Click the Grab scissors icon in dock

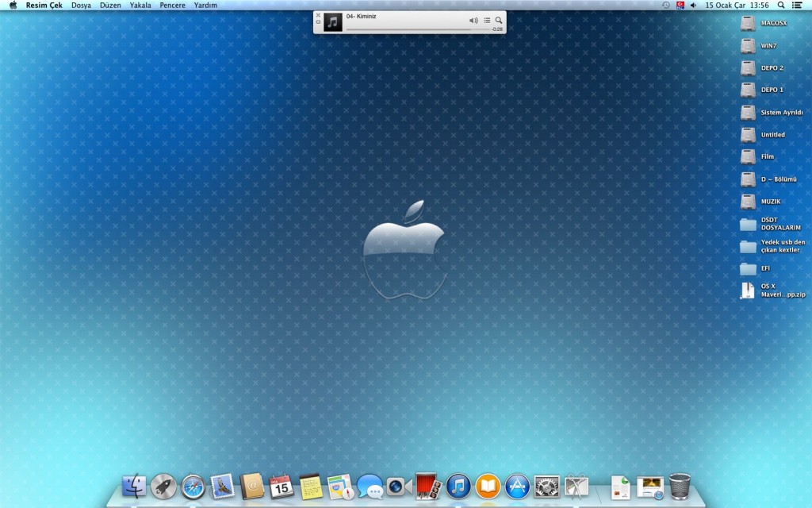(x=576, y=487)
